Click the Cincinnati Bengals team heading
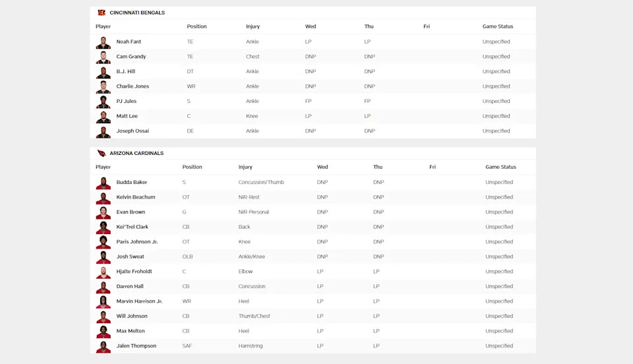The width and height of the screenshot is (633, 364). click(137, 13)
